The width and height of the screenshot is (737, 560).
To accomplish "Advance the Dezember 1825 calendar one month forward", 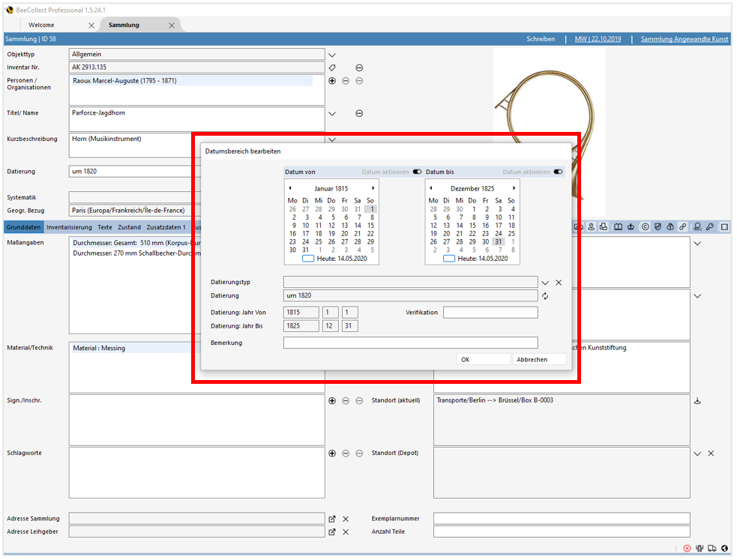I will (514, 188).
